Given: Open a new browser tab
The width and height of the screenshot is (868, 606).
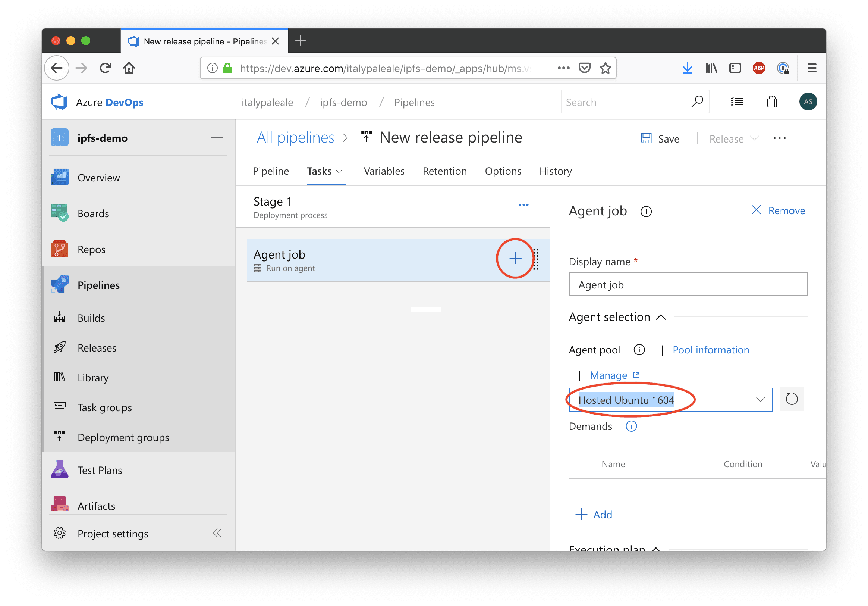Looking at the screenshot, I should (300, 40).
